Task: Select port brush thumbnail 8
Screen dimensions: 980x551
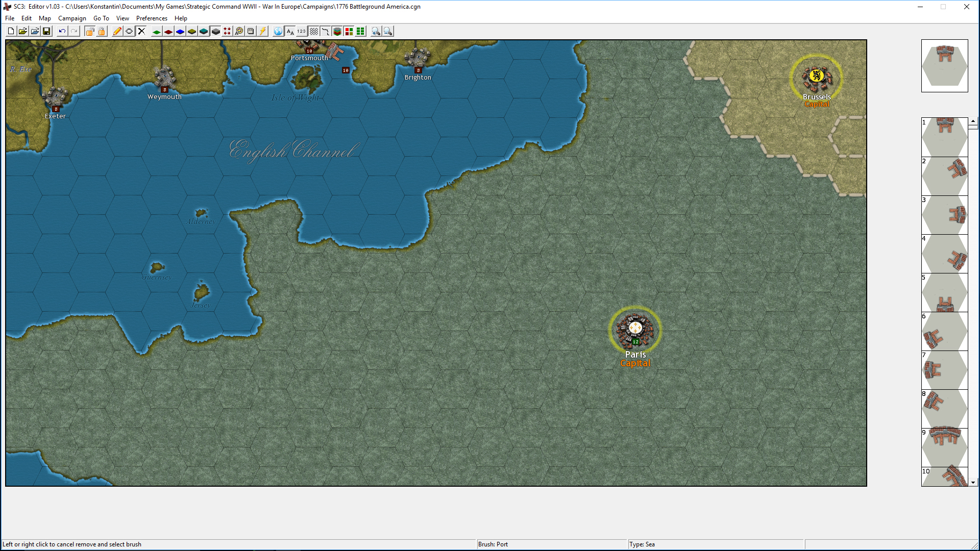Action: 944,409
